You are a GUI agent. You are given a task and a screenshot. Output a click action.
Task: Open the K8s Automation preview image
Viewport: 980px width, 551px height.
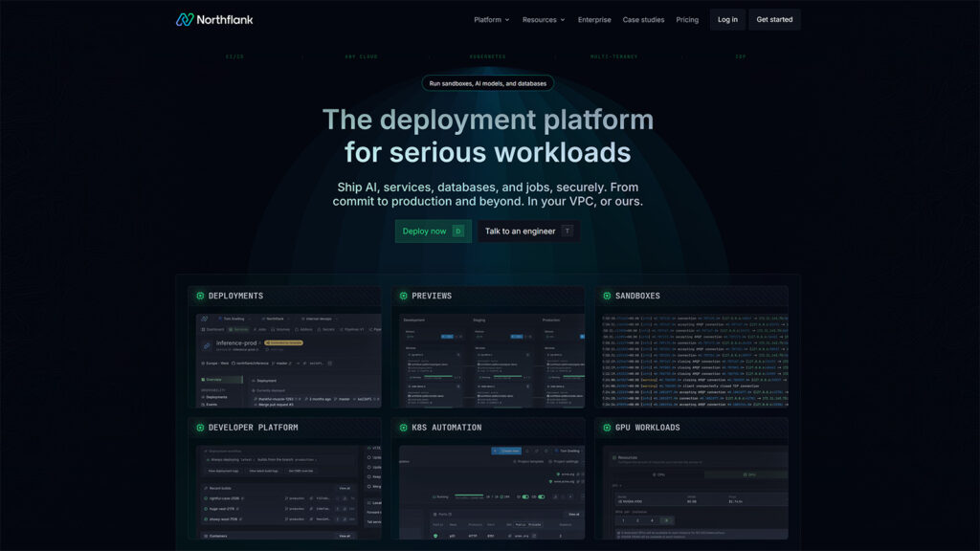[492, 493]
